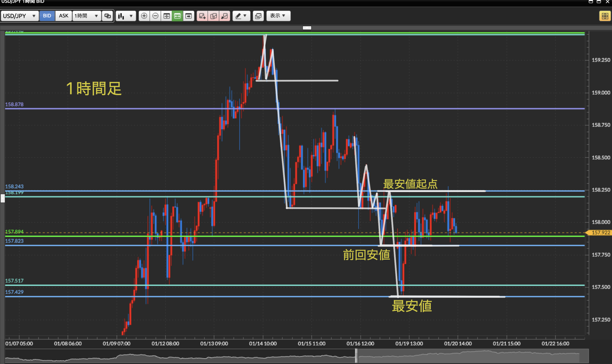This screenshot has height=364, width=612.
Task: Click the add chart indicator icon
Action: tap(202, 16)
